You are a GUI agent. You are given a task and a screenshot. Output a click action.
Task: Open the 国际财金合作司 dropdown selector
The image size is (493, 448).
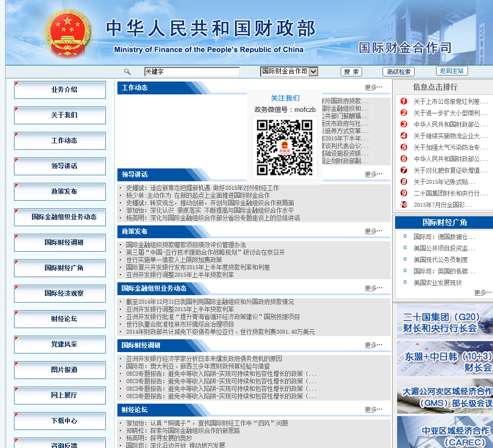click(289, 71)
